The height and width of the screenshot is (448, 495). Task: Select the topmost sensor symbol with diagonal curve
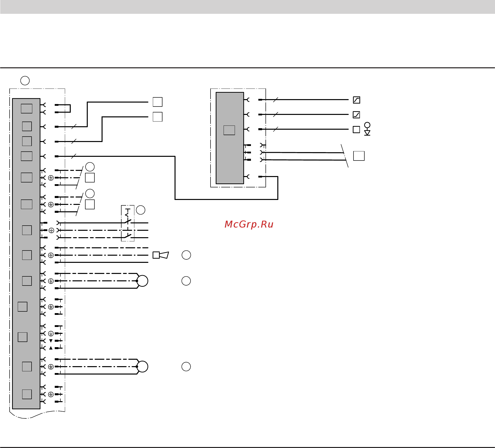(356, 100)
